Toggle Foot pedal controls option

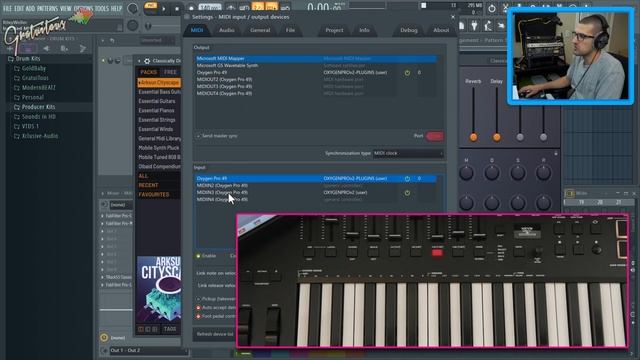pos(198,316)
